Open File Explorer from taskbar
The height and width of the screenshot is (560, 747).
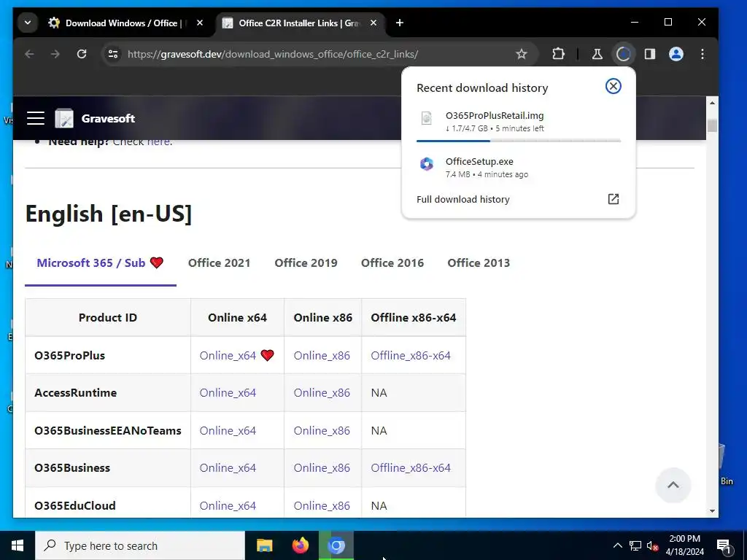tap(264, 545)
